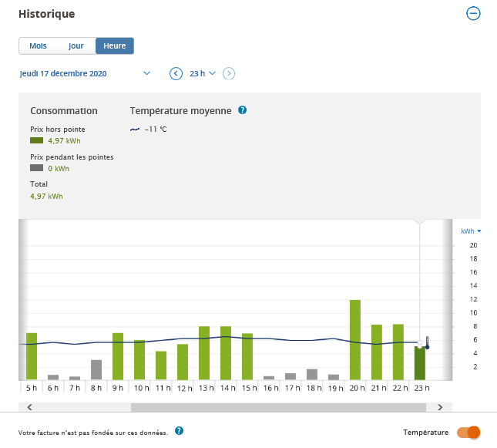The width and height of the screenshot is (497, 448).
Task: Click the 20 h consumption bar
Action: [x=355, y=339]
